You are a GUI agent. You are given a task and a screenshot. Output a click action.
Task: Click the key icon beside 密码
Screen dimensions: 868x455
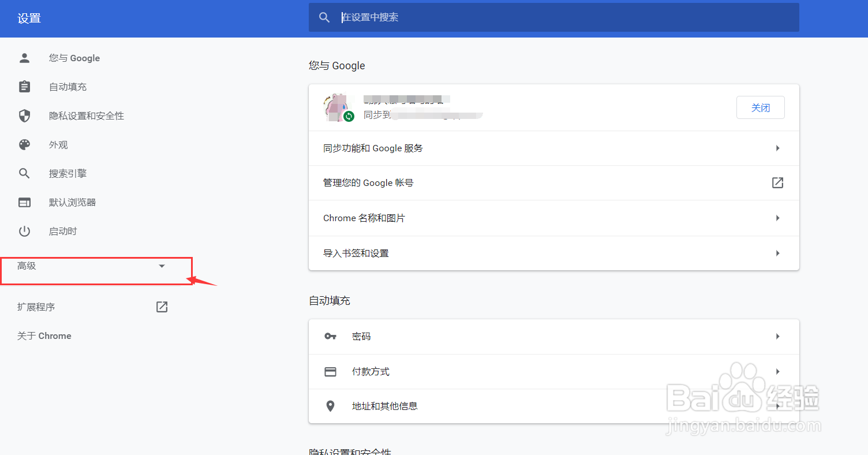[330, 336]
